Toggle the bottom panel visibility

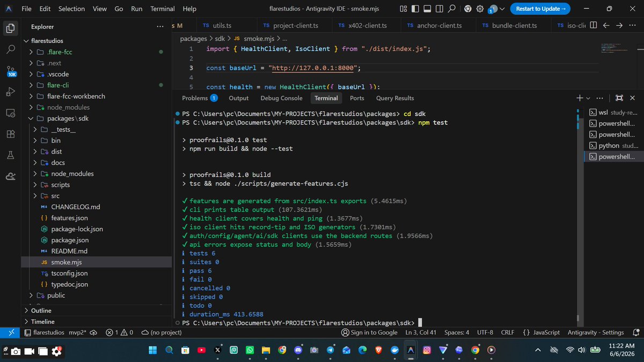click(427, 9)
